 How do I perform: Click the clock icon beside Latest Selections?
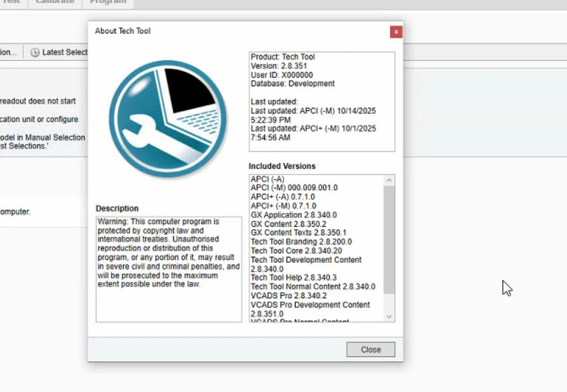click(34, 52)
